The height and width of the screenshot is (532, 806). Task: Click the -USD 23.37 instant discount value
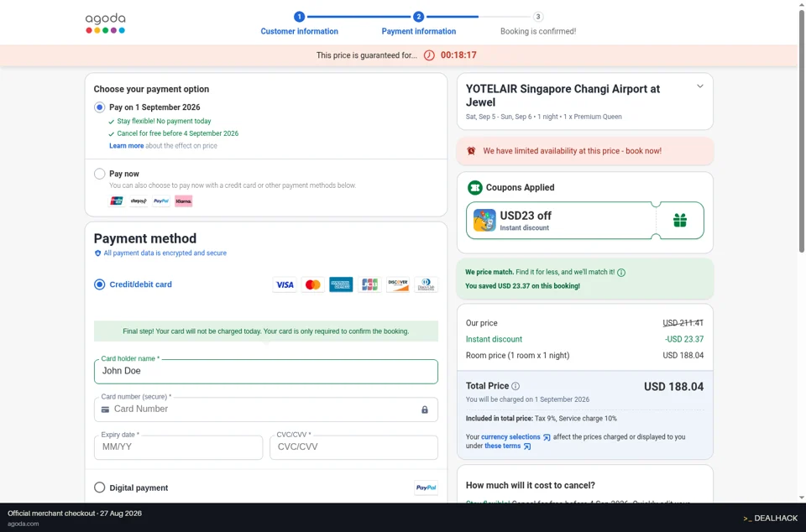coord(684,340)
